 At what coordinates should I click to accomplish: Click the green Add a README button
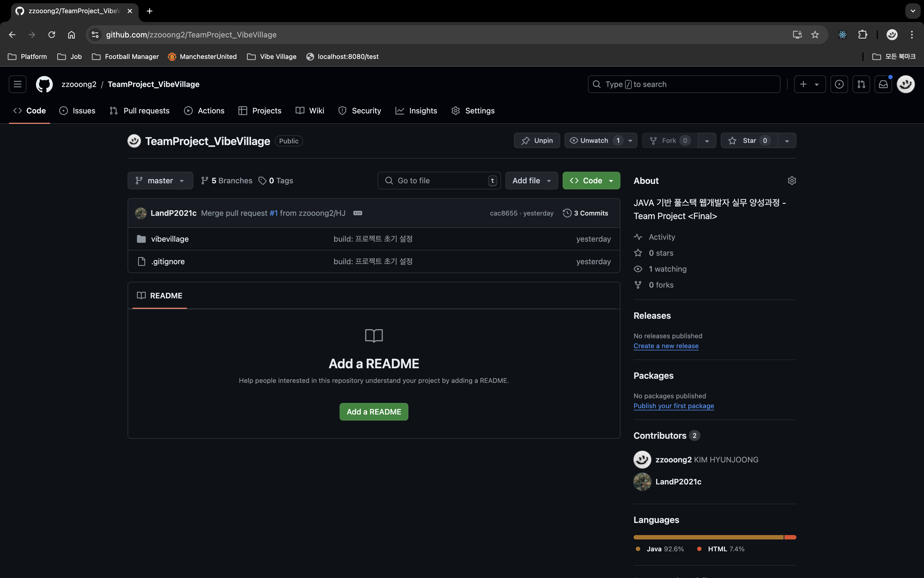click(x=374, y=412)
